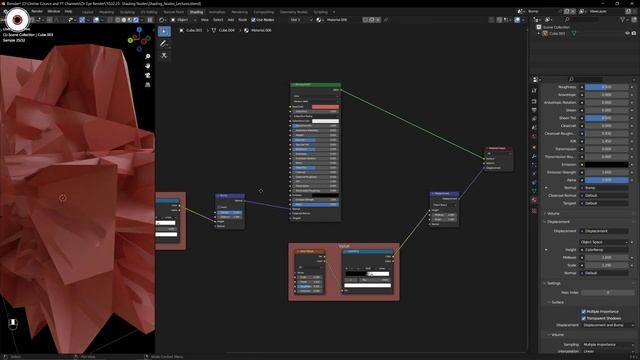
Task: Open the Render properties tab
Action: pyautogui.click(x=534, y=101)
